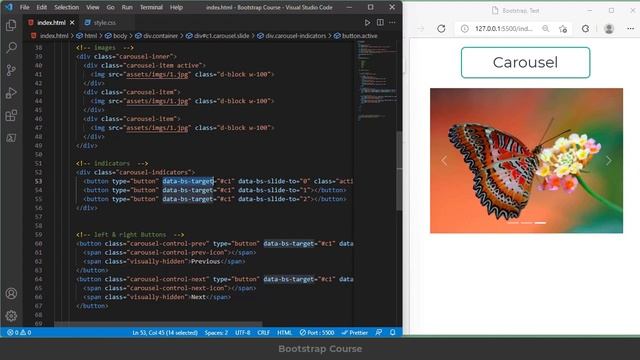Click the VS Code logo icon
The image size is (640, 360).
(x=9, y=7)
